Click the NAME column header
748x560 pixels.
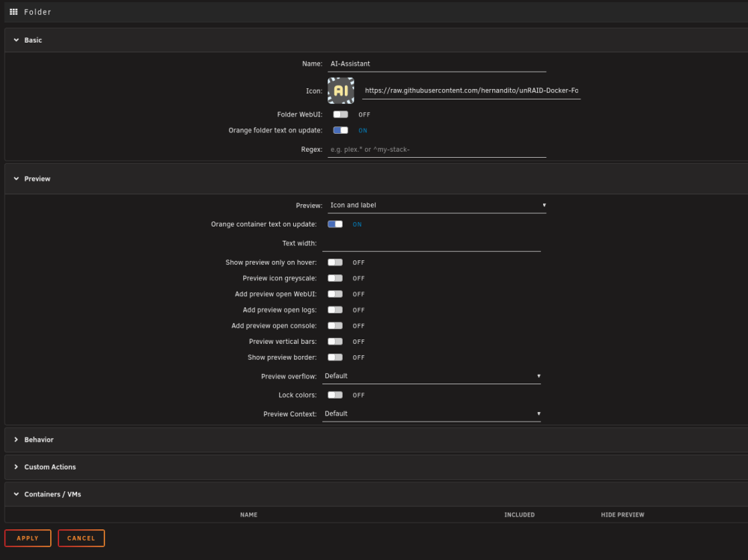pyautogui.click(x=248, y=514)
